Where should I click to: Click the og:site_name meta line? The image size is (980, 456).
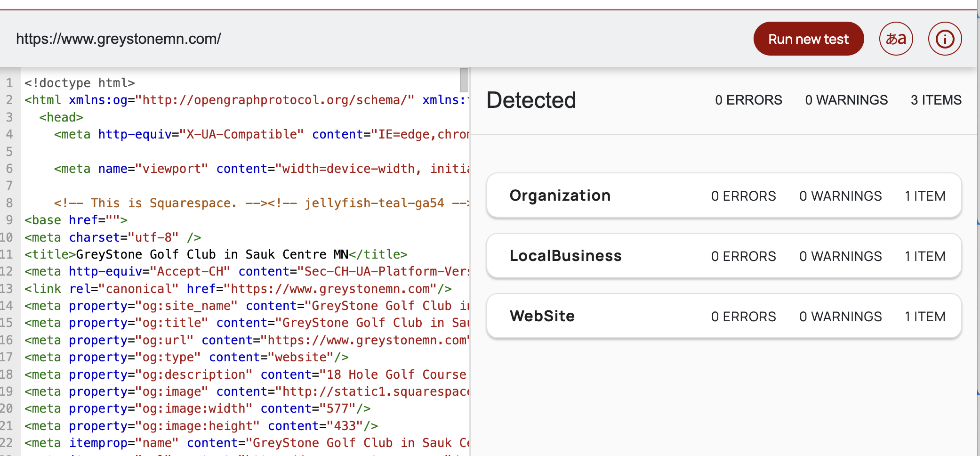(x=247, y=306)
